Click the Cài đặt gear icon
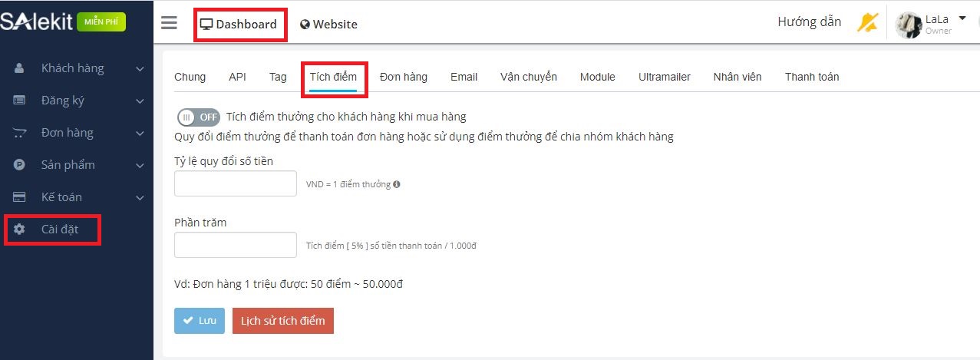This screenshot has width=980, height=360. (x=20, y=230)
